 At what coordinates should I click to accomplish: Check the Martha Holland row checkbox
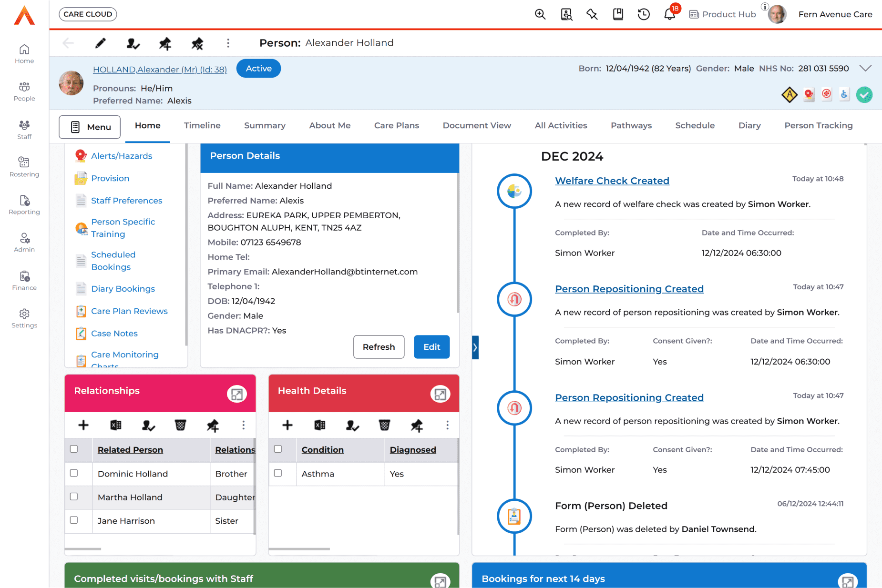click(74, 497)
